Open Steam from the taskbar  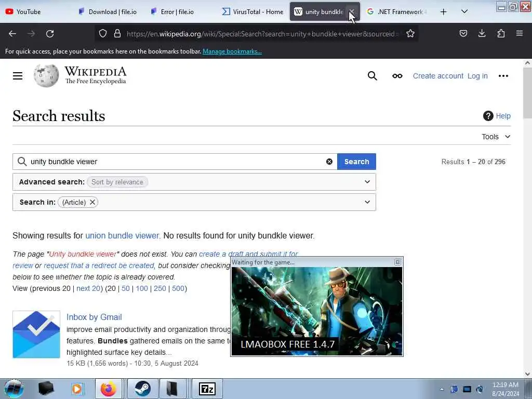pyautogui.click(x=142, y=389)
